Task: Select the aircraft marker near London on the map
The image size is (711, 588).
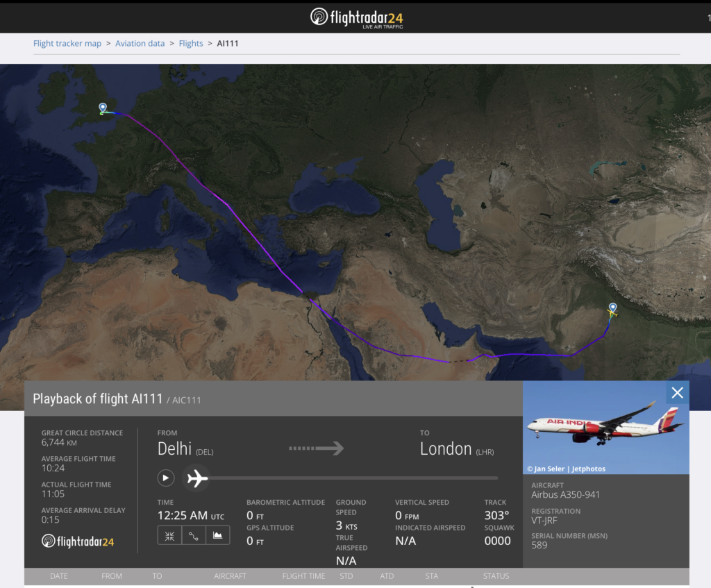Action: [101, 108]
